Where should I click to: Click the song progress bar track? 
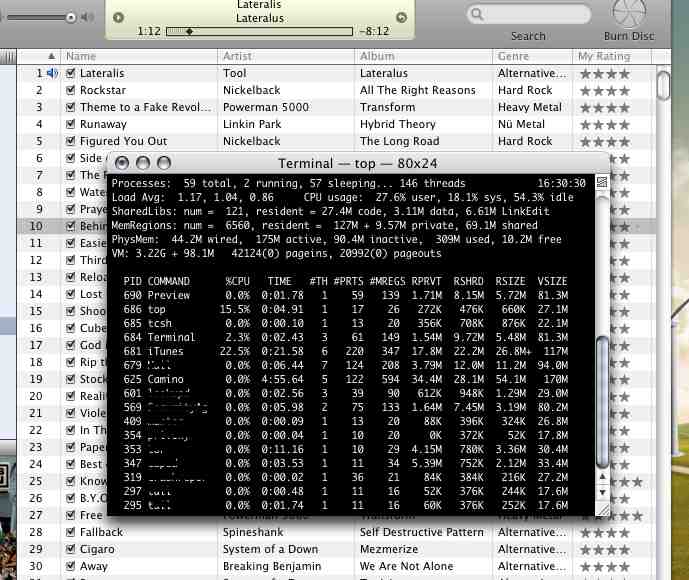click(260, 31)
